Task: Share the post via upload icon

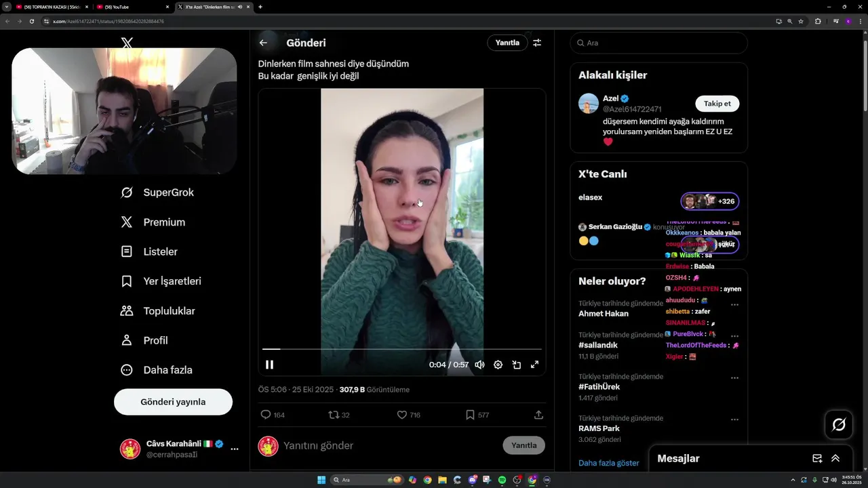Action: click(538, 415)
